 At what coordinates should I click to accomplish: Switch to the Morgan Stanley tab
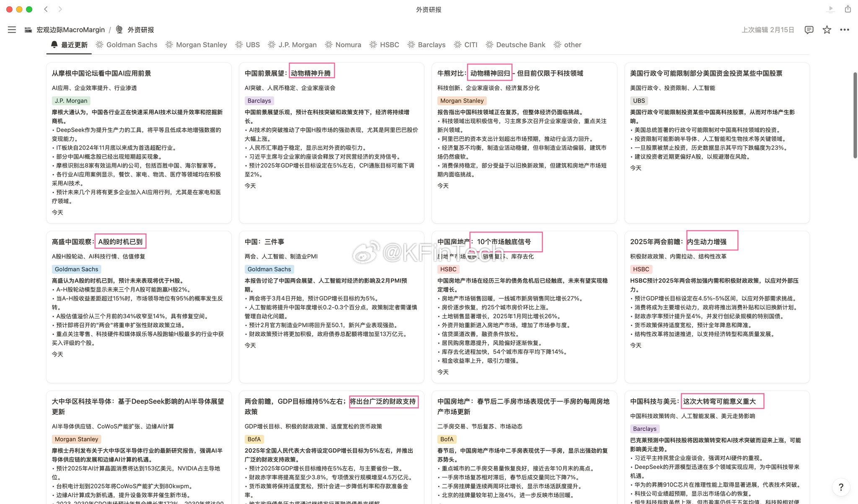[196, 45]
